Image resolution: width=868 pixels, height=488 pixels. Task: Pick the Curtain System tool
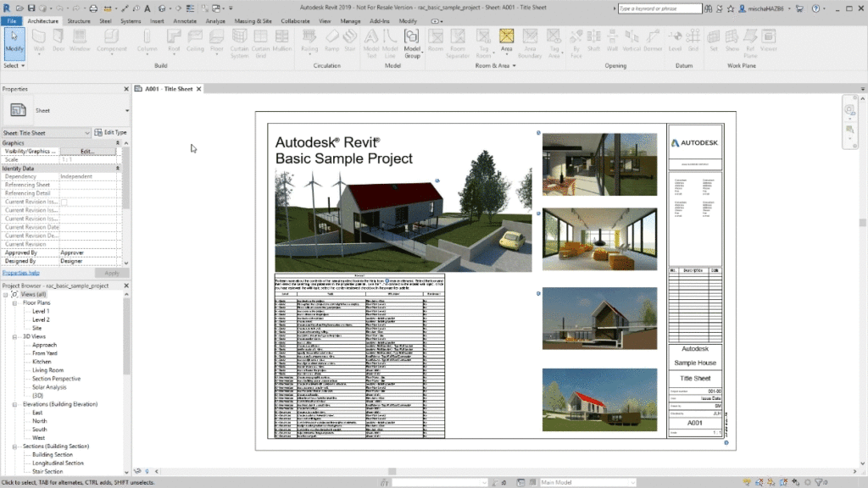[239, 43]
